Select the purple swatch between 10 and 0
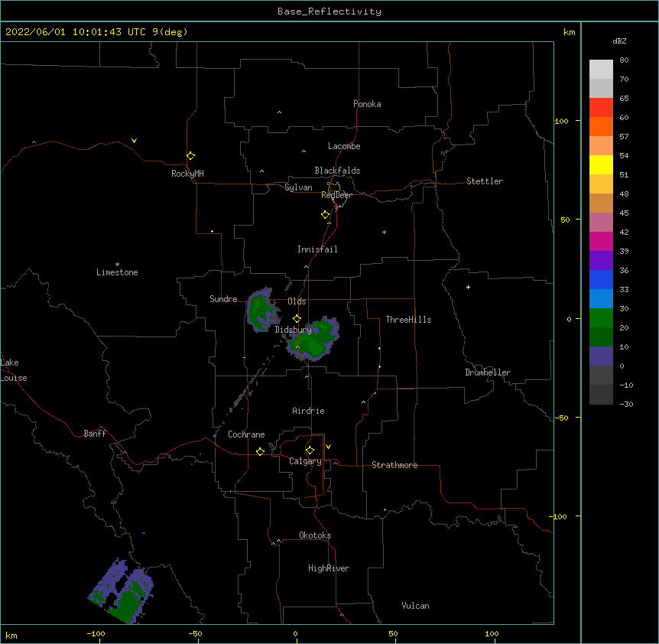Screen dimensions: 659x644 click(601, 356)
